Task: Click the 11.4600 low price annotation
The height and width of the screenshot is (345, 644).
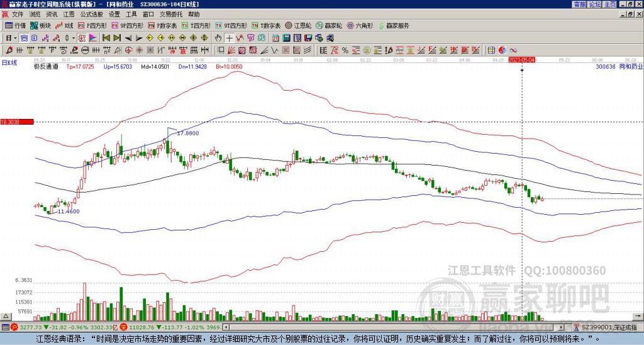Action: [68, 212]
